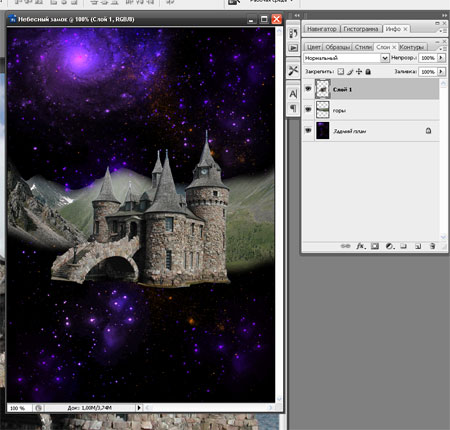Toggle lock all padlock
Screen dimensions: 450x430
[368, 71]
